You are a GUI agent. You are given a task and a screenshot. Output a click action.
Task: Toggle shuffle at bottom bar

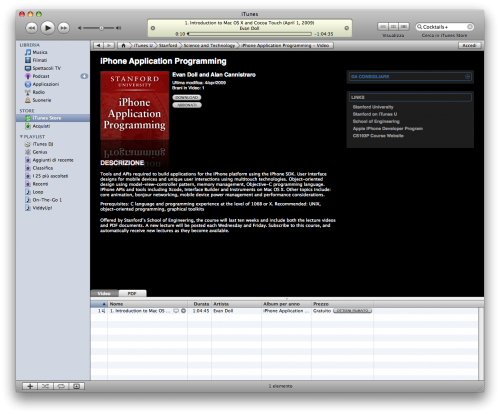45,386
